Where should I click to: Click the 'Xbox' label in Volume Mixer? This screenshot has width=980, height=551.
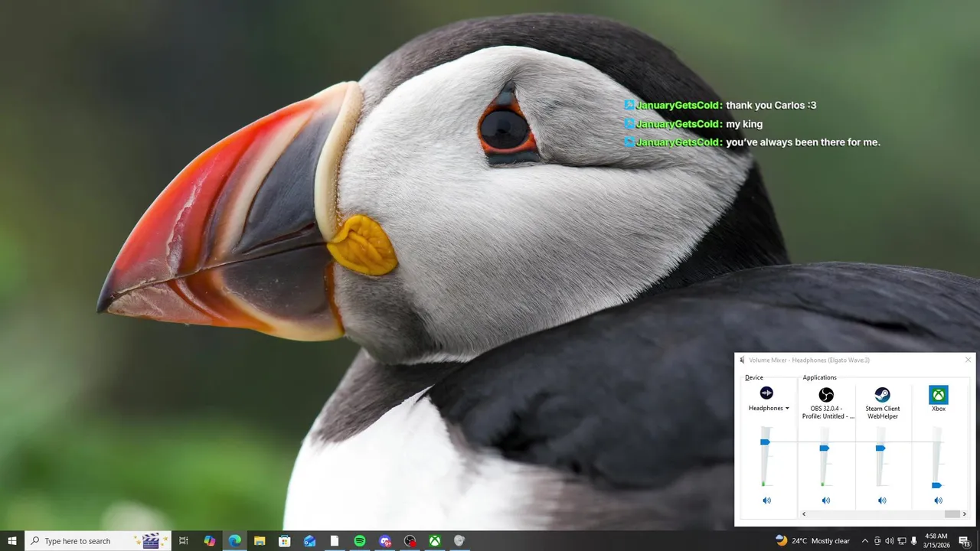(x=939, y=409)
